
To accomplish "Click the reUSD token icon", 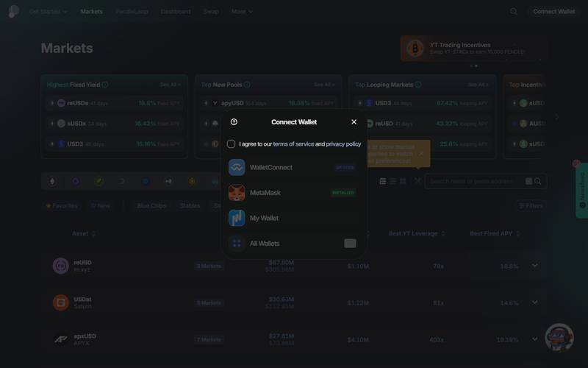I will point(61,266).
